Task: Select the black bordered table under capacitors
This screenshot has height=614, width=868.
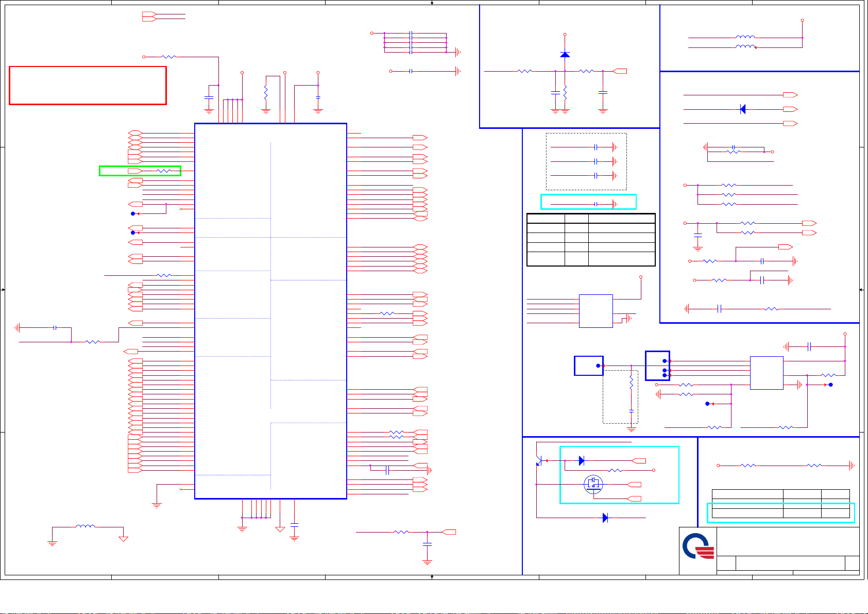Action: (591, 240)
